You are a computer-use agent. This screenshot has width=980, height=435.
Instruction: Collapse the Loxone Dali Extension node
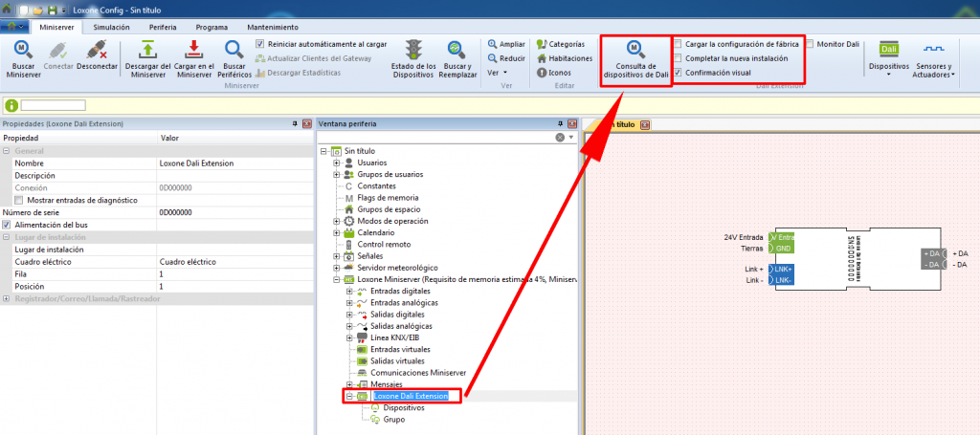[349, 396]
